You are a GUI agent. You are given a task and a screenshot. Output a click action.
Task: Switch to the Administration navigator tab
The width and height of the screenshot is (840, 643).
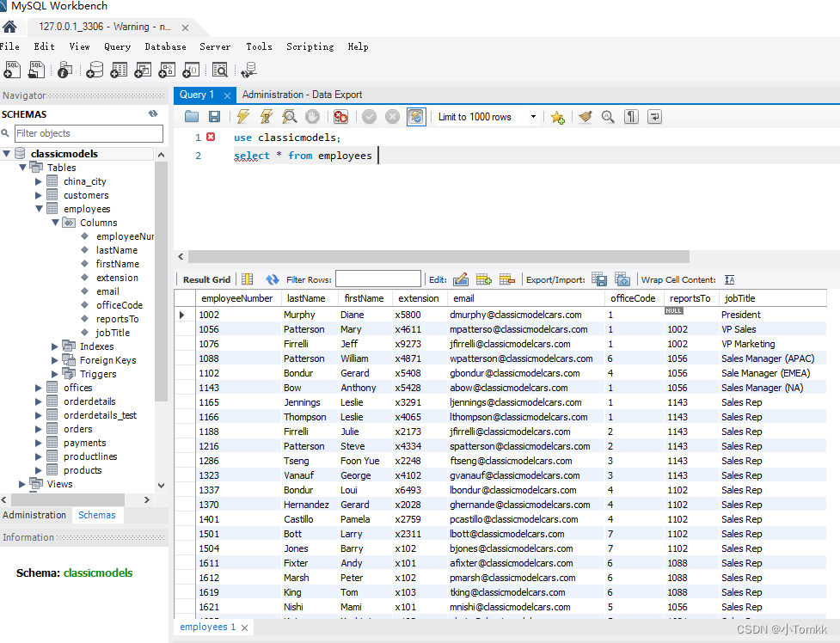[x=34, y=515]
